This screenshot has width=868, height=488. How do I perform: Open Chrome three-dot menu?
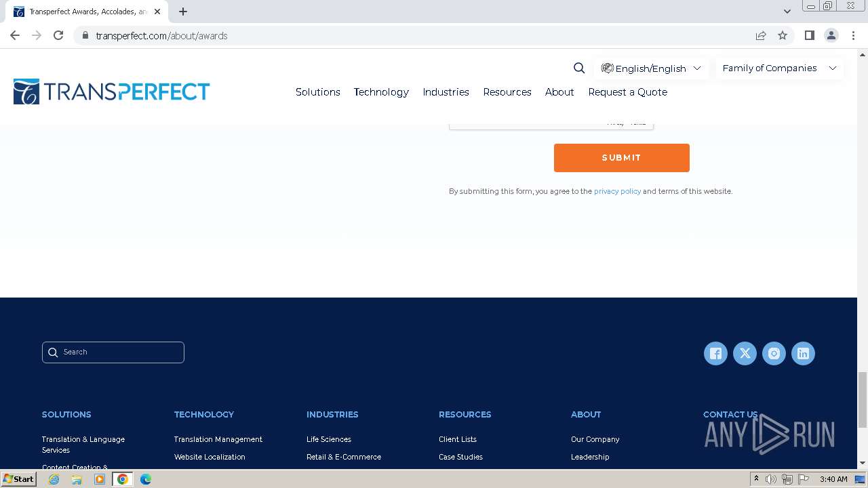854,35
